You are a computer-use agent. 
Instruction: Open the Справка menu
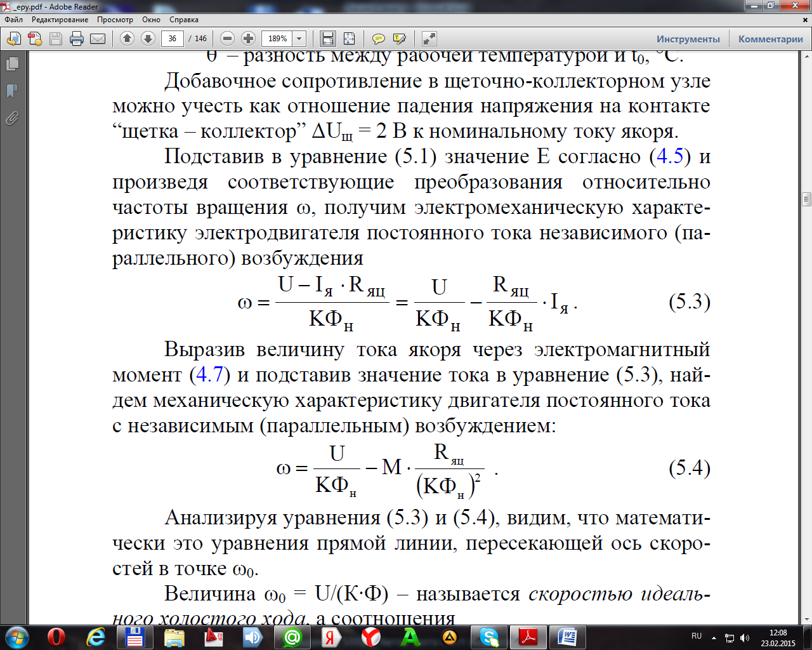point(184,20)
